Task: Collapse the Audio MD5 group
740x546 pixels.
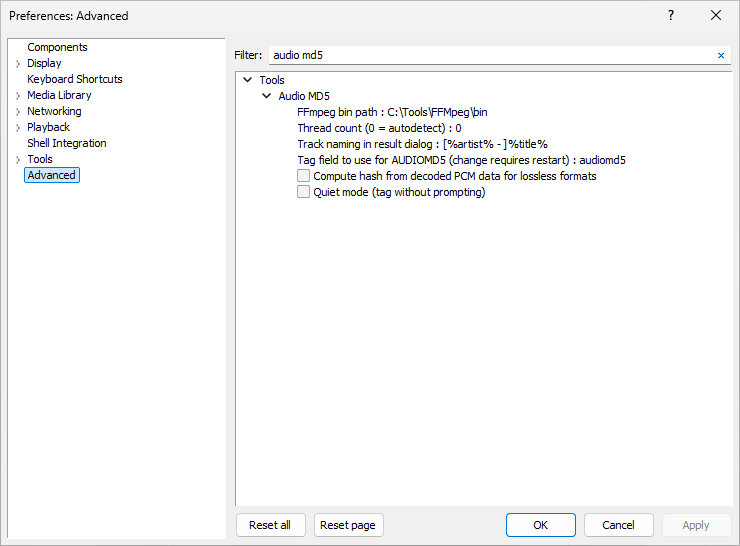Action: (266, 96)
